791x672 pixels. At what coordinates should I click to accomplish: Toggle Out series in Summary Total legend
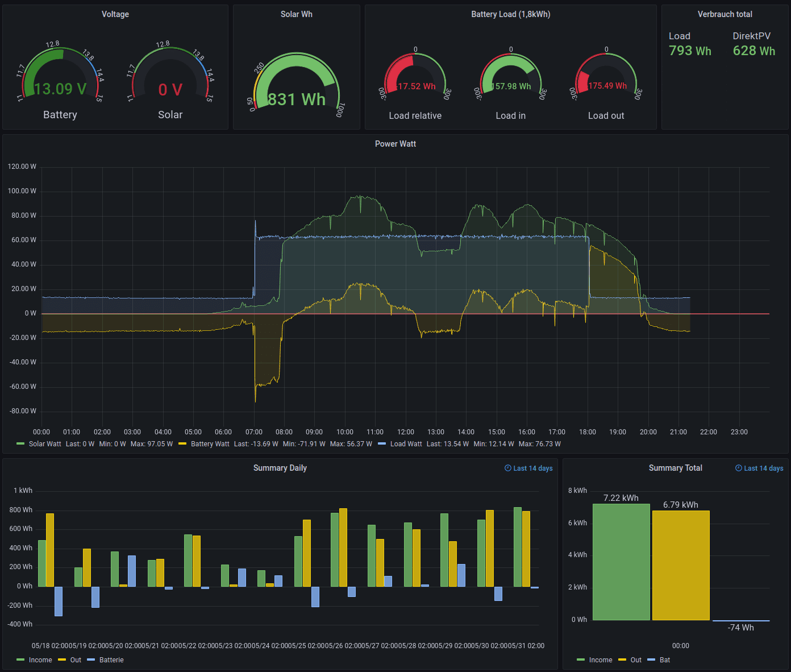pos(636,660)
